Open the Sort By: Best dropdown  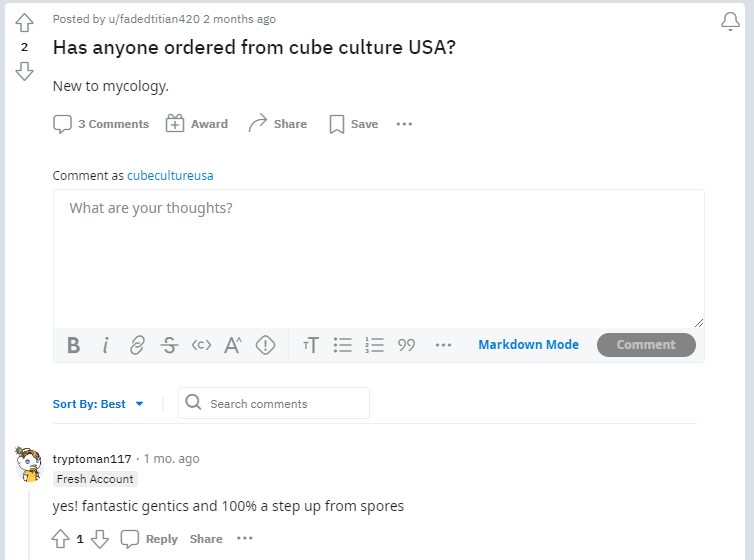[x=98, y=404]
